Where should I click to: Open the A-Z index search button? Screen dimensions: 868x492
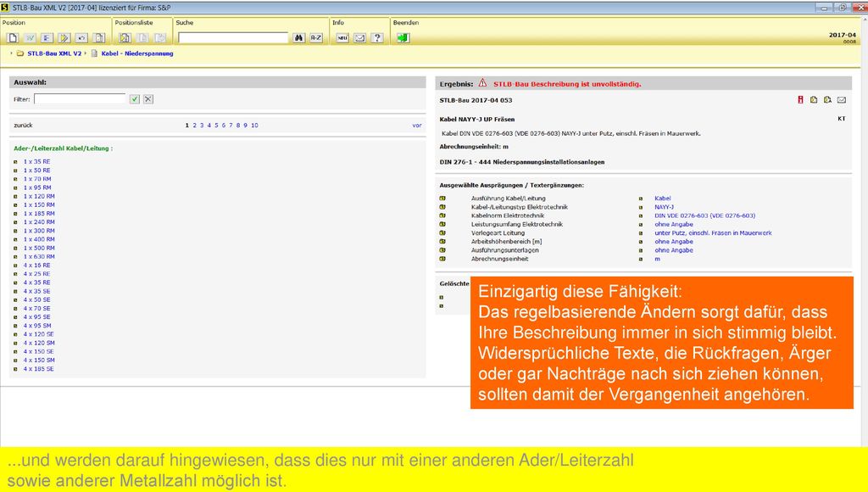[x=316, y=37]
